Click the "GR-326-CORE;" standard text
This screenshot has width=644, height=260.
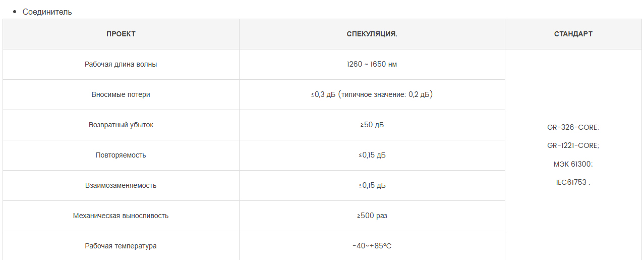573,127
